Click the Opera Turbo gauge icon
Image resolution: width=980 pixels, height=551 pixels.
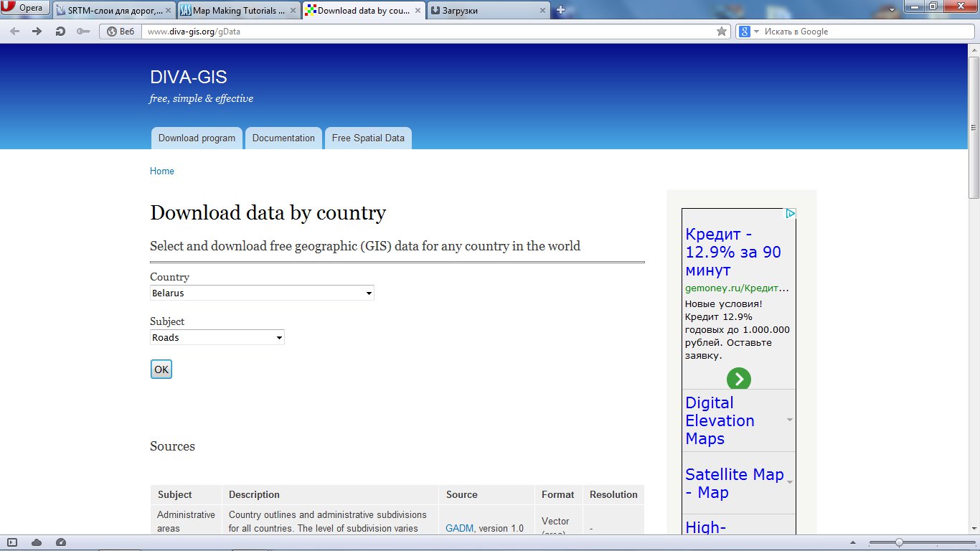tap(61, 542)
